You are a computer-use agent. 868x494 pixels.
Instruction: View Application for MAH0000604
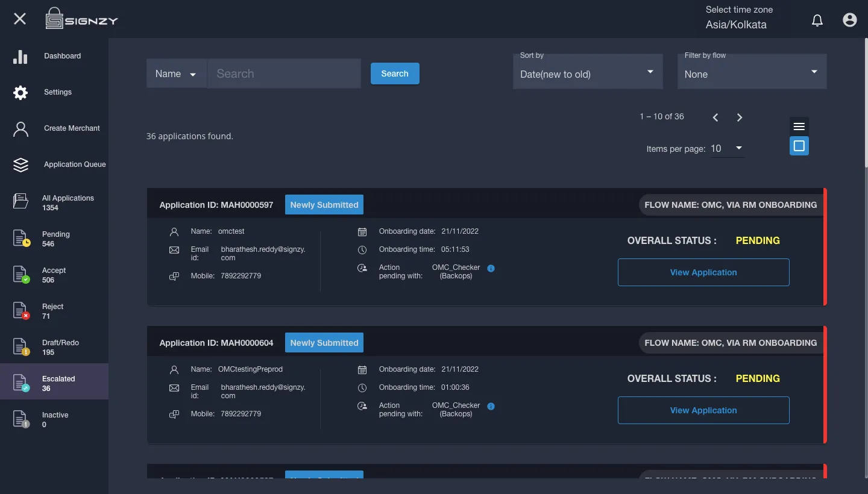click(703, 410)
